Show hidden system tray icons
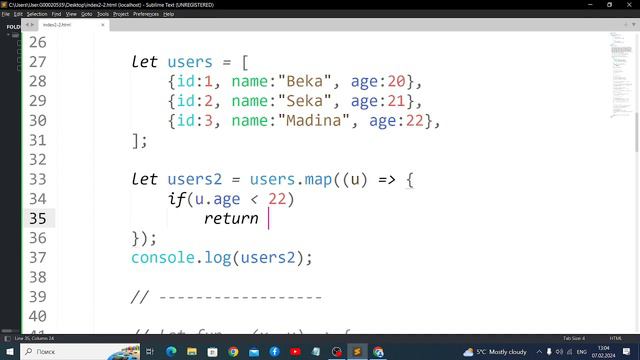Image resolution: width=640 pixels, height=360 pixels. pyautogui.click(x=539, y=351)
